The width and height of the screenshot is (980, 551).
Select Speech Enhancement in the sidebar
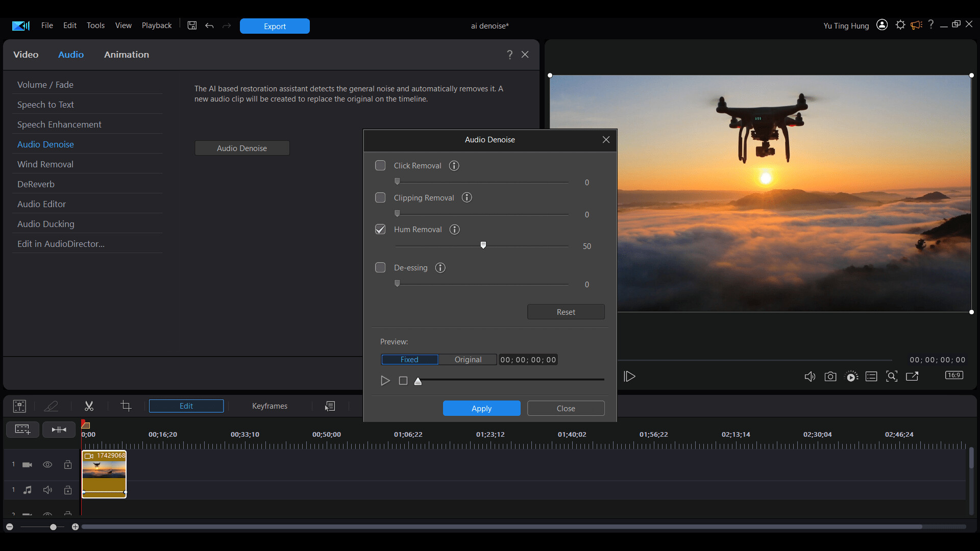pos(59,124)
